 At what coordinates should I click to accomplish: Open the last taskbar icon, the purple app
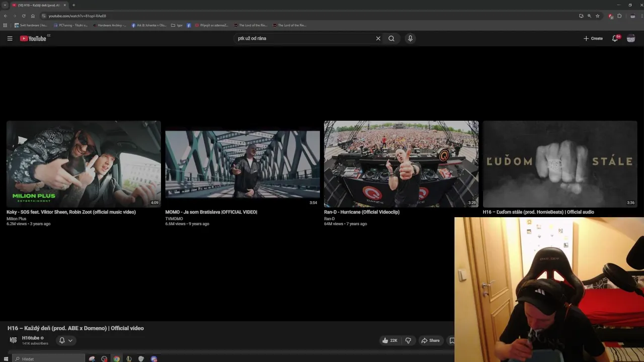154,359
